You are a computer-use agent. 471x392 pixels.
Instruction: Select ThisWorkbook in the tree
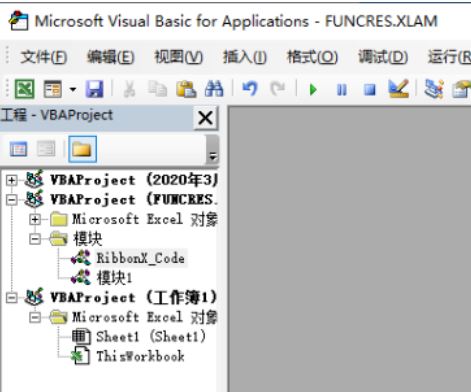pos(140,356)
